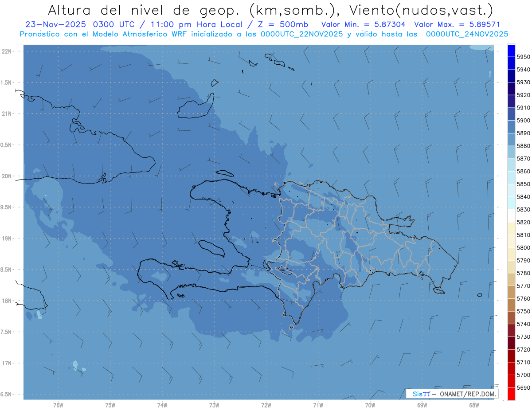Click the color bar value '5890'
The height and width of the screenshot is (411, 532).
click(x=524, y=133)
